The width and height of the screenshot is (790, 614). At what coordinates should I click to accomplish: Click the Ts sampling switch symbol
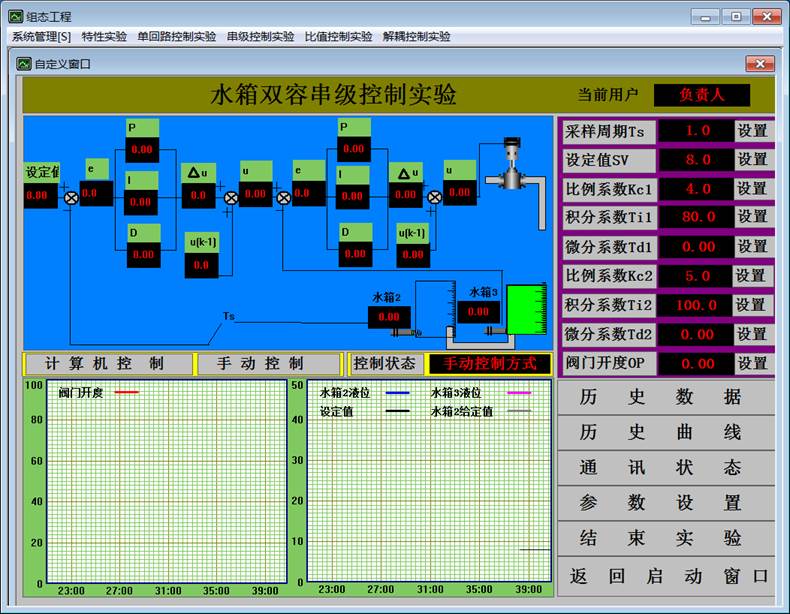(229, 316)
